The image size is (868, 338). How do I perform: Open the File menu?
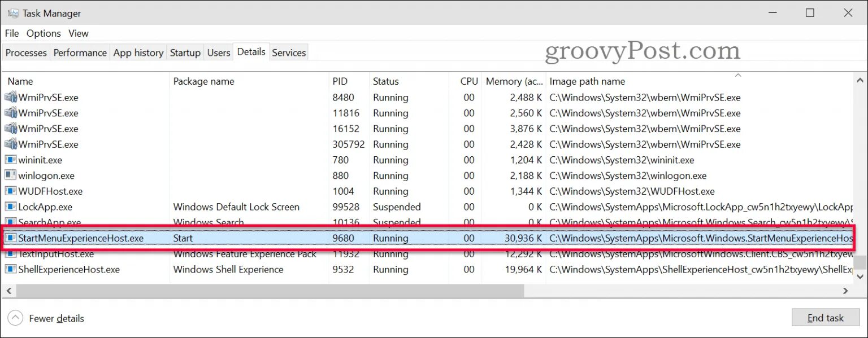[12, 33]
